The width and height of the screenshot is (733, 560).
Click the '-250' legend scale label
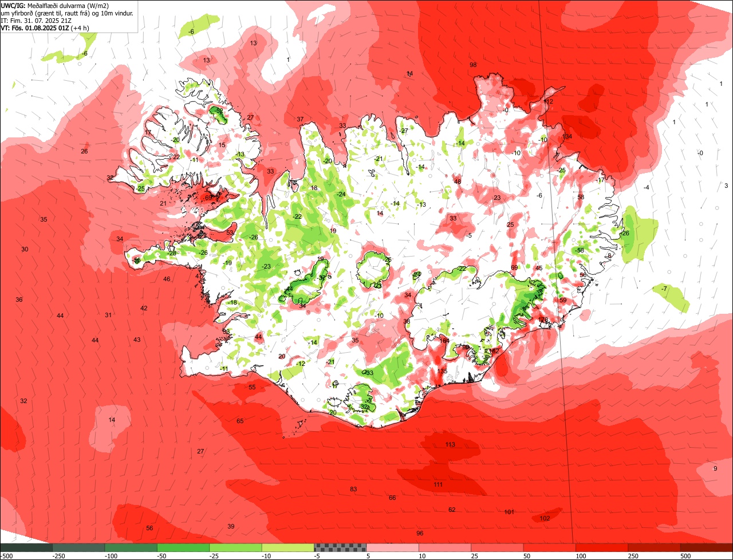tap(58, 556)
